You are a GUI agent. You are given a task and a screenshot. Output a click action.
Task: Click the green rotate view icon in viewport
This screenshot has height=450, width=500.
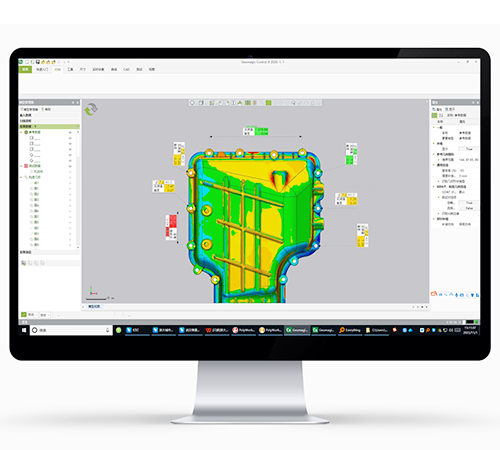tap(91, 109)
